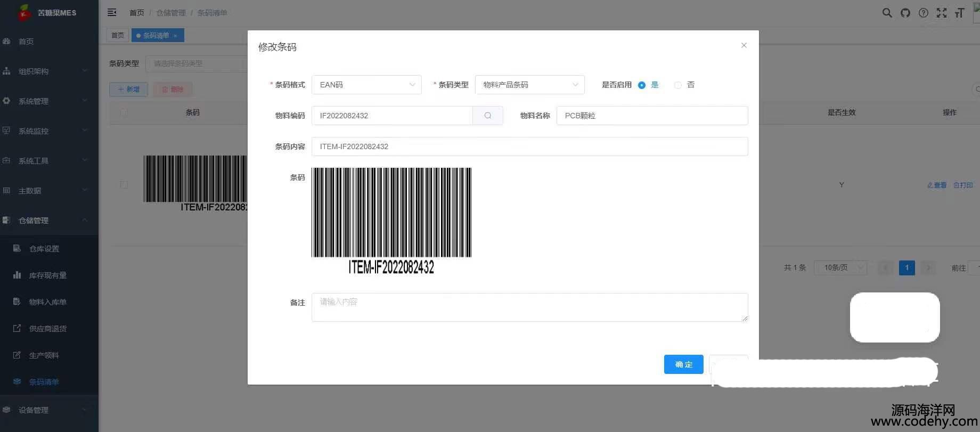
Task: Click the 确定 confirm button
Action: pos(683,364)
